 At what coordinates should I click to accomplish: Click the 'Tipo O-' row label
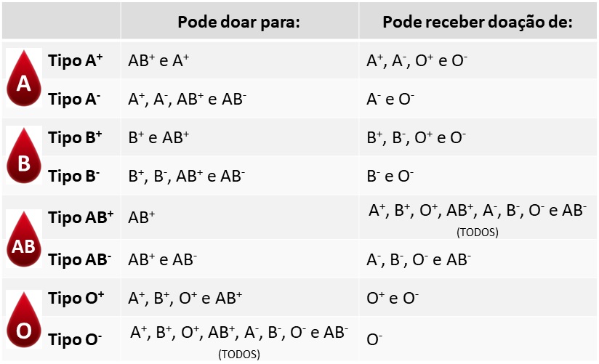point(74,339)
